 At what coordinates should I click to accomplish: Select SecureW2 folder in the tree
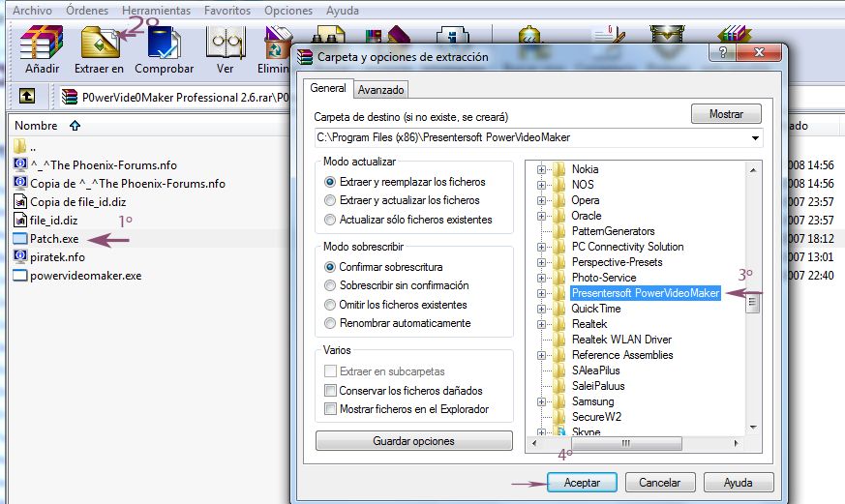point(596,417)
